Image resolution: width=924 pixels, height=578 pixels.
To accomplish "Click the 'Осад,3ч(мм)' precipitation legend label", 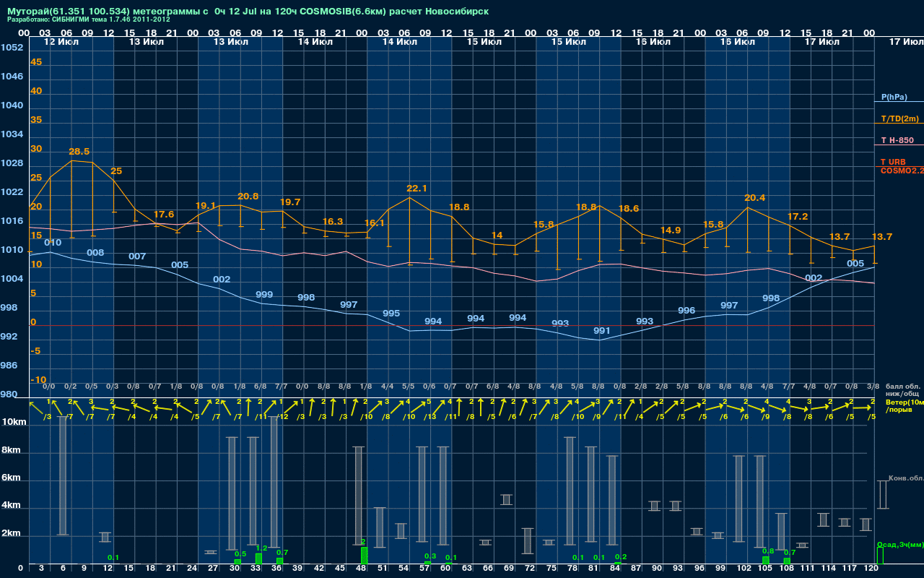I will [900, 544].
